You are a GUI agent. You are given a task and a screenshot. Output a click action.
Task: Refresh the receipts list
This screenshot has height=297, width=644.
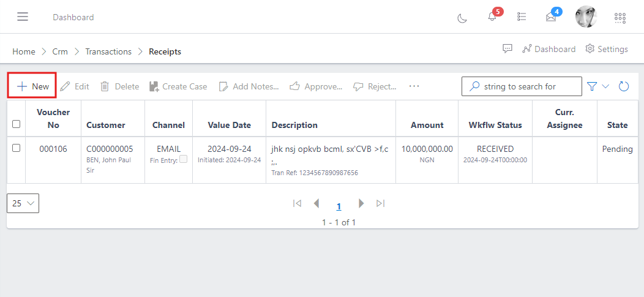point(623,86)
